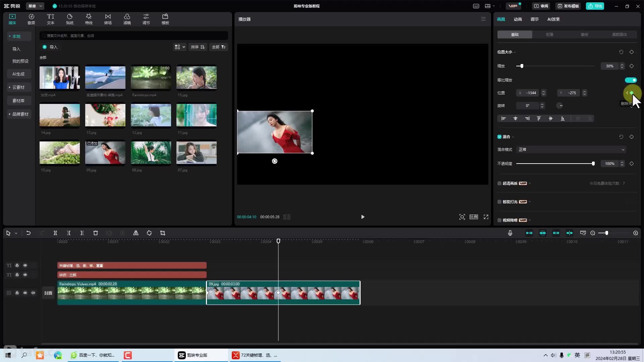Select the crop tool

163,233
